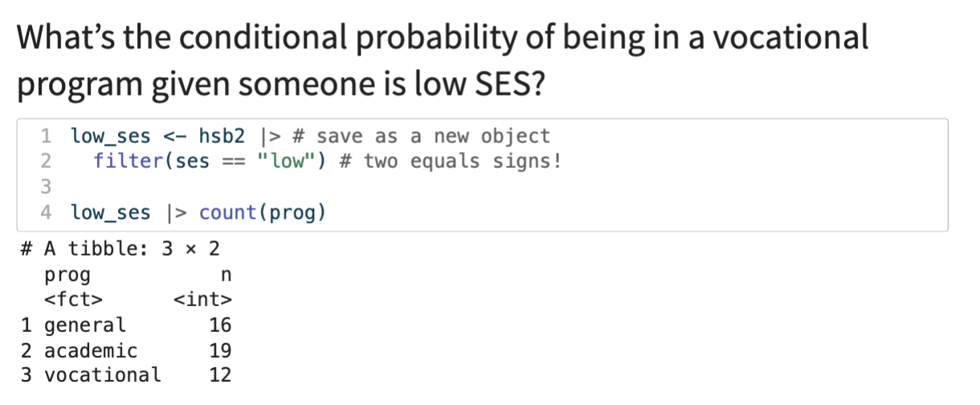Click empty line number 3 in code
980x405 pixels.
47,187
